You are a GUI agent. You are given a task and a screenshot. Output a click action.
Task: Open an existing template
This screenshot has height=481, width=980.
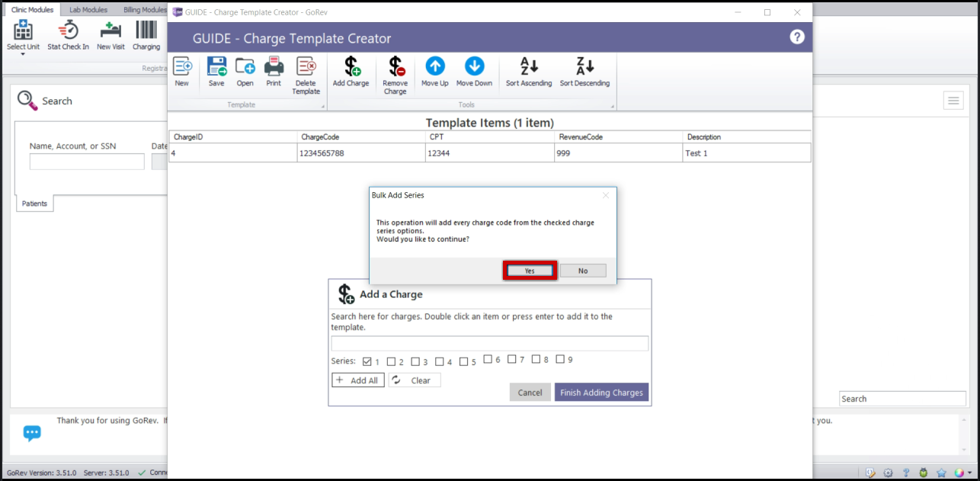(x=245, y=72)
